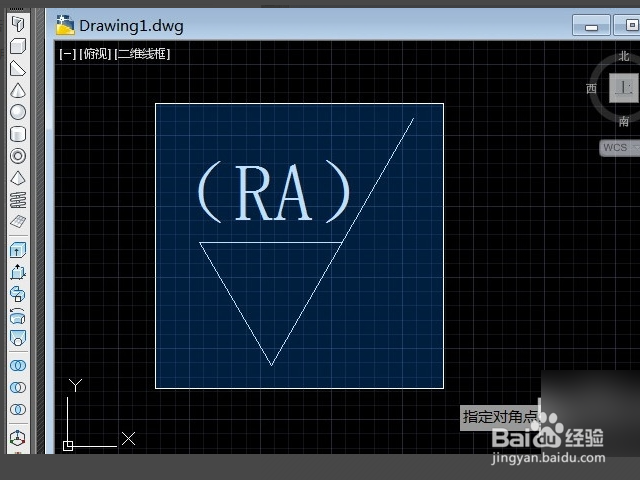
Task: Click the ViewCube 上 top face
Action: tap(624, 88)
